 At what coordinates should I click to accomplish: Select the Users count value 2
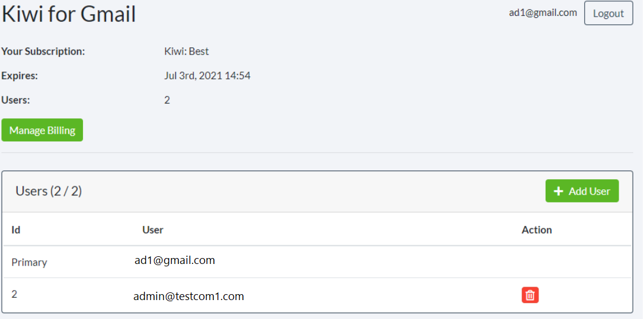(x=166, y=100)
